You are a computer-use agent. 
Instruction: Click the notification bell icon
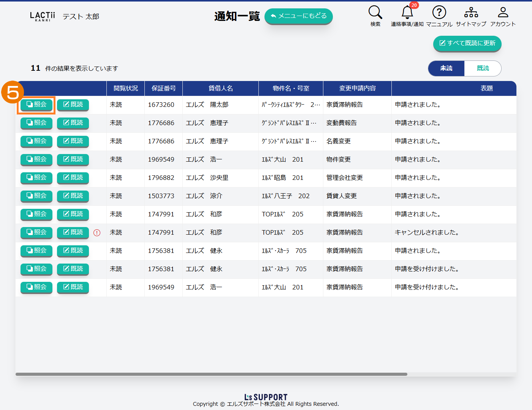(x=407, y=13)
